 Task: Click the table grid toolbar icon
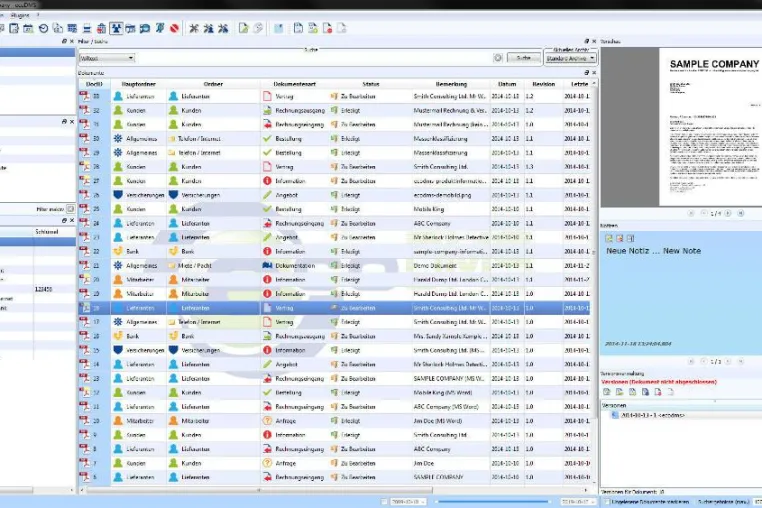(72, 28)
